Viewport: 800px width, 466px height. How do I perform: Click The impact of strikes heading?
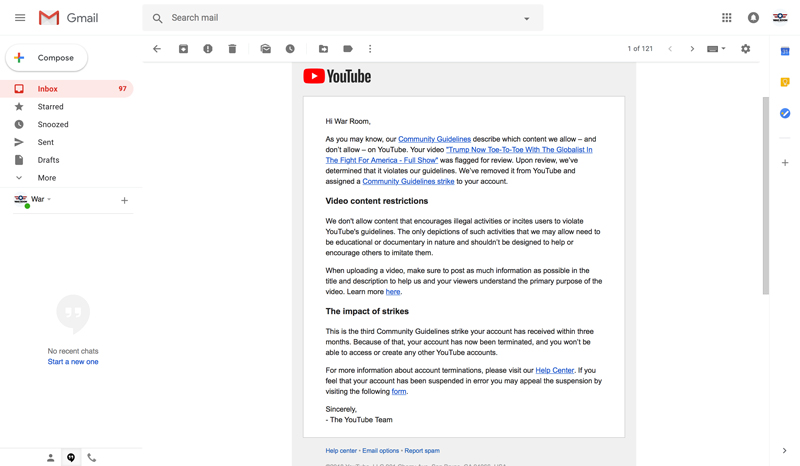(x=367, y=311)
